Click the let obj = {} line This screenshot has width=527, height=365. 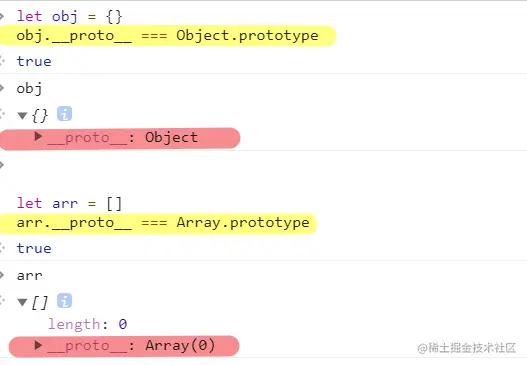click(x=69, y=16)
